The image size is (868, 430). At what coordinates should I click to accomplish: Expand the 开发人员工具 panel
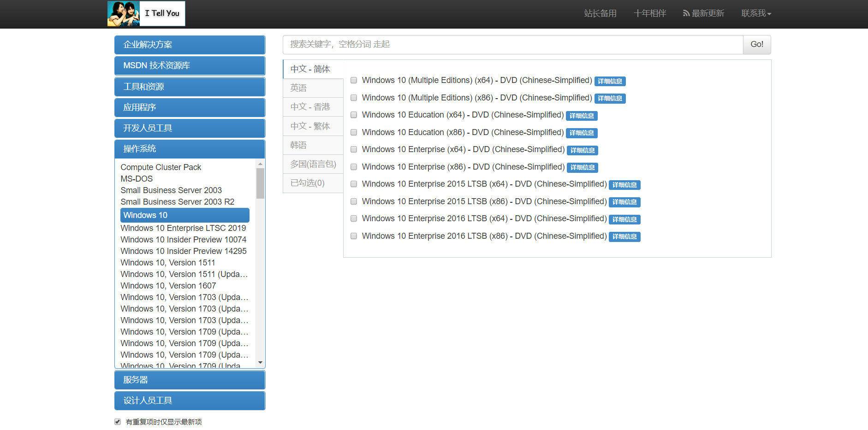190,128
